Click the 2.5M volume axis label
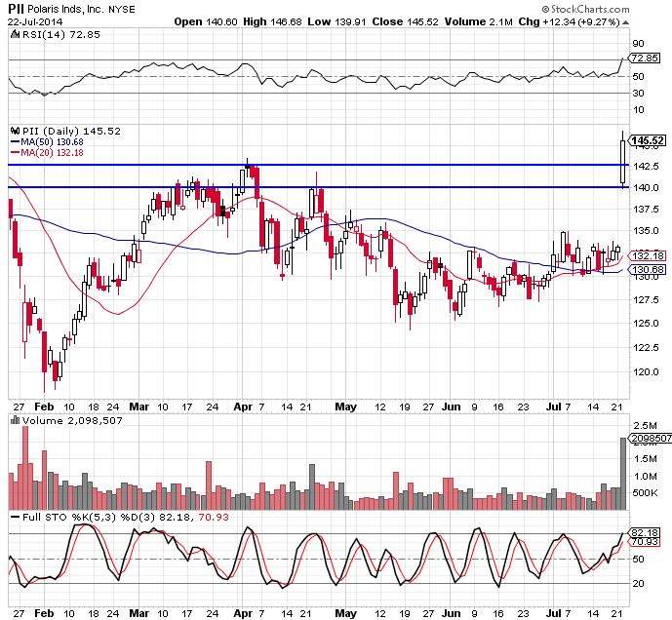 point(646,425)
